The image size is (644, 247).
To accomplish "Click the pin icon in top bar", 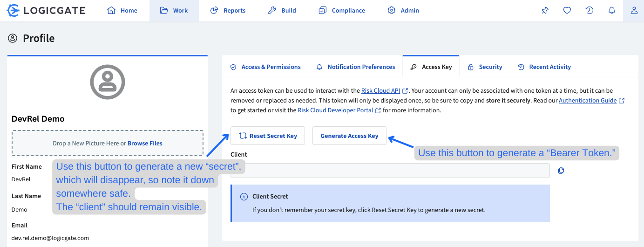I will [545, 11].
